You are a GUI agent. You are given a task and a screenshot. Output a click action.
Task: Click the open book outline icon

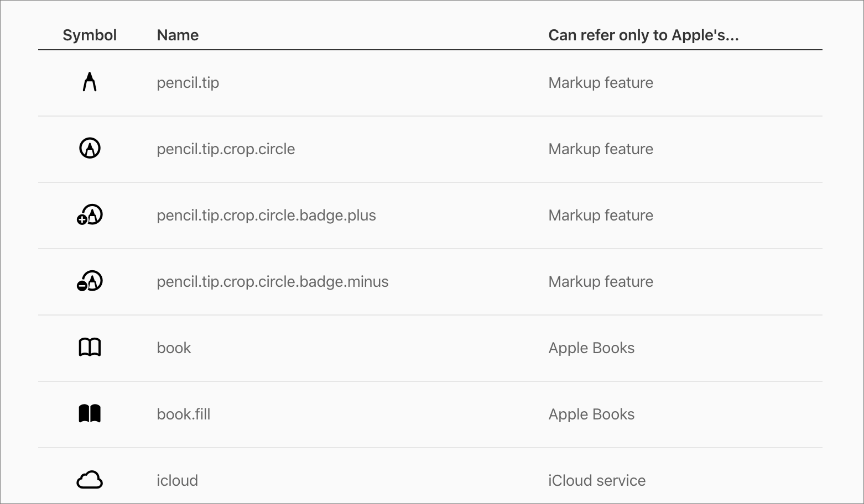pyautogui.click(x=90, y=348)
